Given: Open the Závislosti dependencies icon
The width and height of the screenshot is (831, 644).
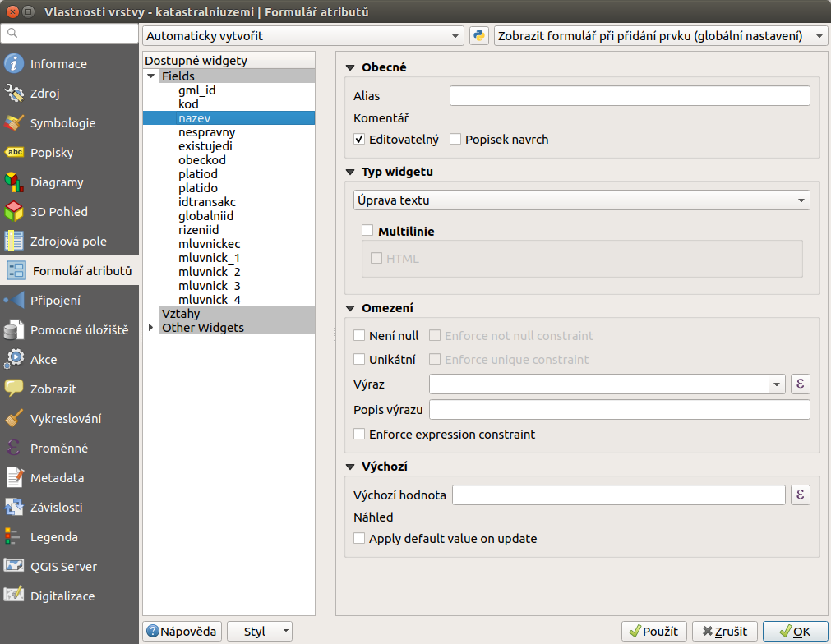Looking at the screenshot, I should (x=14, y=508).
